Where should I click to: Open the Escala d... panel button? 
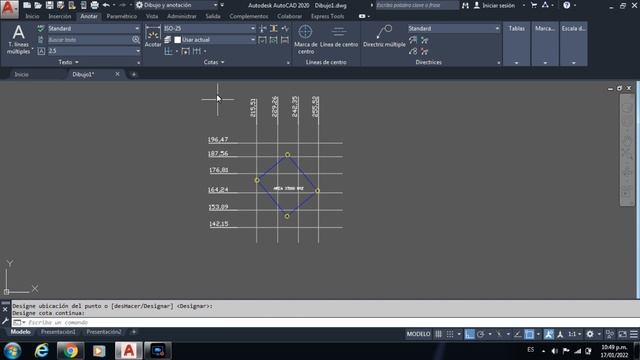pos(573,44)
